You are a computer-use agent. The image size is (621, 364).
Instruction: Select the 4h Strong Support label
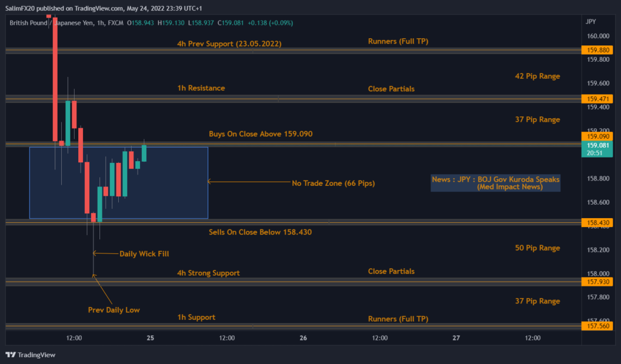[x=208, y=273]
